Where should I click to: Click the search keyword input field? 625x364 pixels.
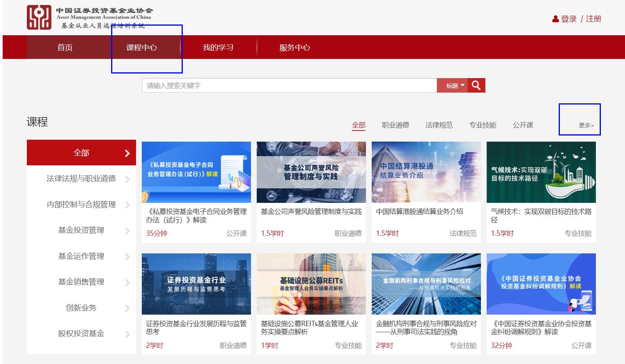point(287,85)
